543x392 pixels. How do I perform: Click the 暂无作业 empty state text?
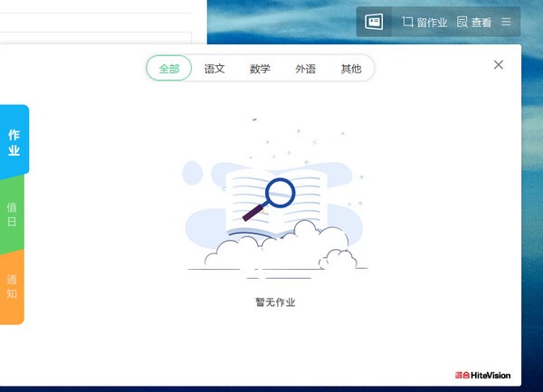(275, 302)
